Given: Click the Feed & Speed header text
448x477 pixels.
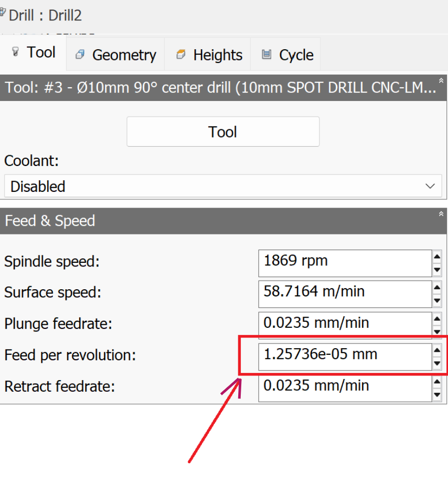Looking at the screenshot, I should coord(50,221).
